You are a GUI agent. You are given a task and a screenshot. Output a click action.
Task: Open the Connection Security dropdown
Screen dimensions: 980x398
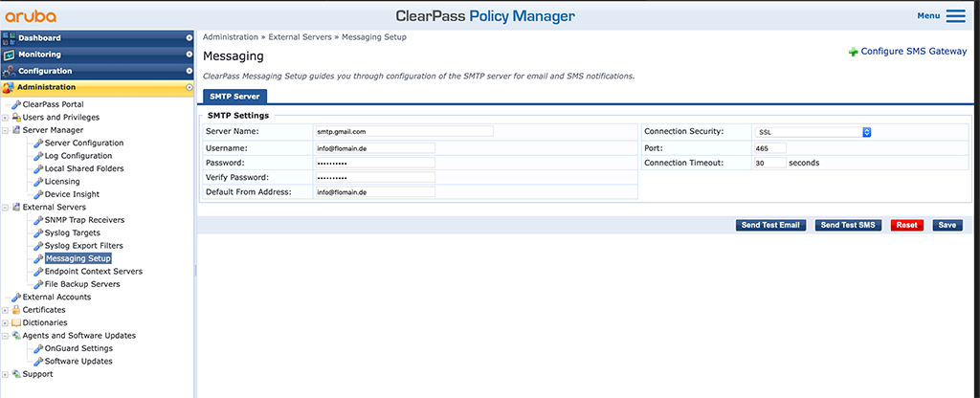click(813, 132)
